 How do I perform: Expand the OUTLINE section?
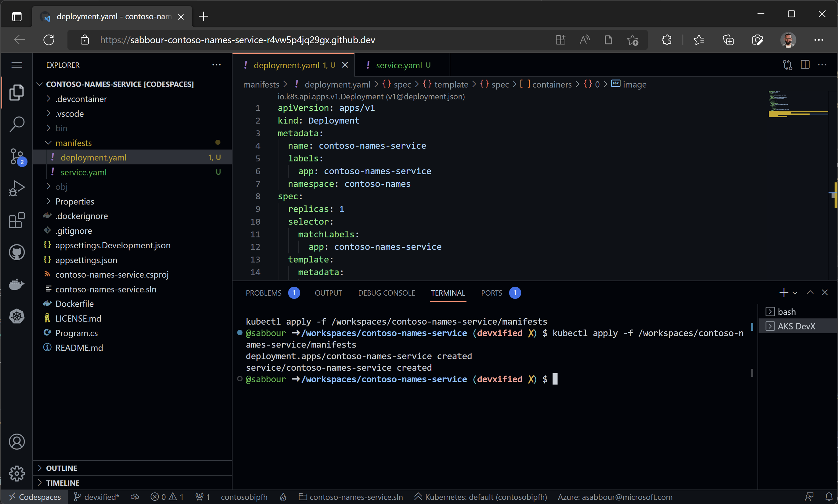[61, 468]
